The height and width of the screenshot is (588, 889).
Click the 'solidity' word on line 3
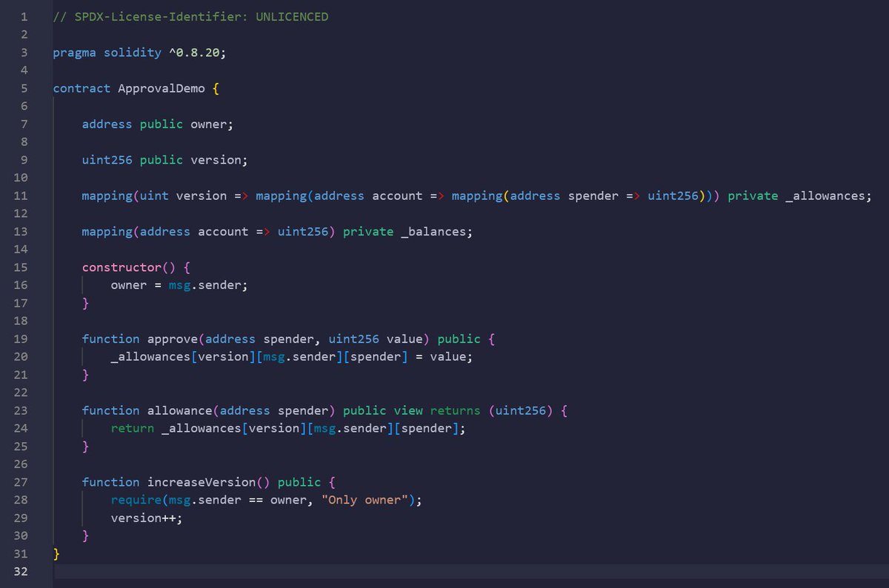tap(133, 53)
